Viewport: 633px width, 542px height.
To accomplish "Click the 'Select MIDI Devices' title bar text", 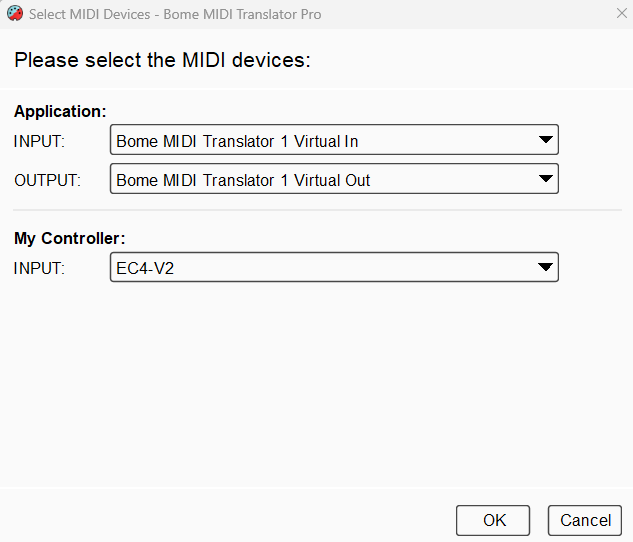I will click(90, 14).
